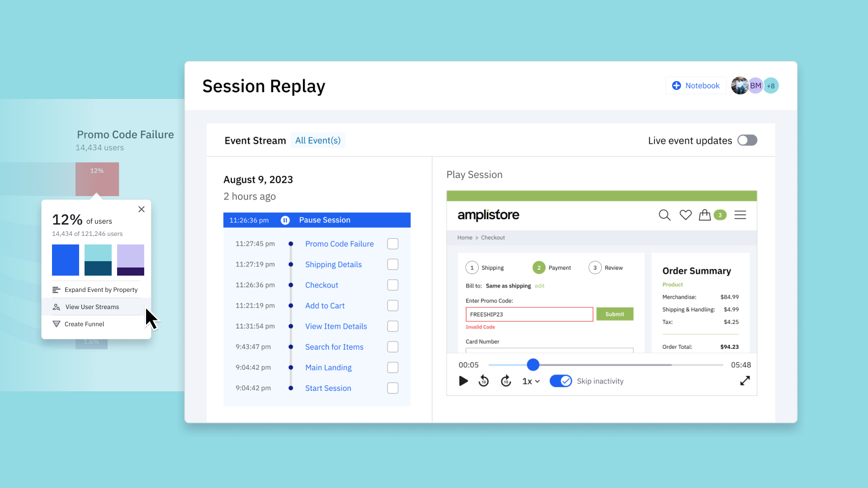
Task: Click the step 1 Shipping circle
Action: point(472,267)
